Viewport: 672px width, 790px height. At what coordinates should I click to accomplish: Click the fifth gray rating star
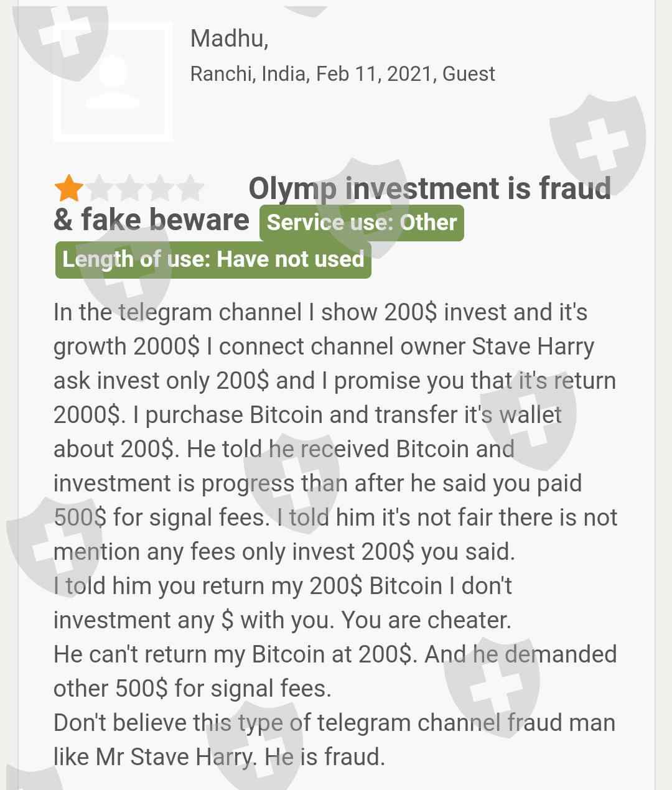click(x=190, y=188)
